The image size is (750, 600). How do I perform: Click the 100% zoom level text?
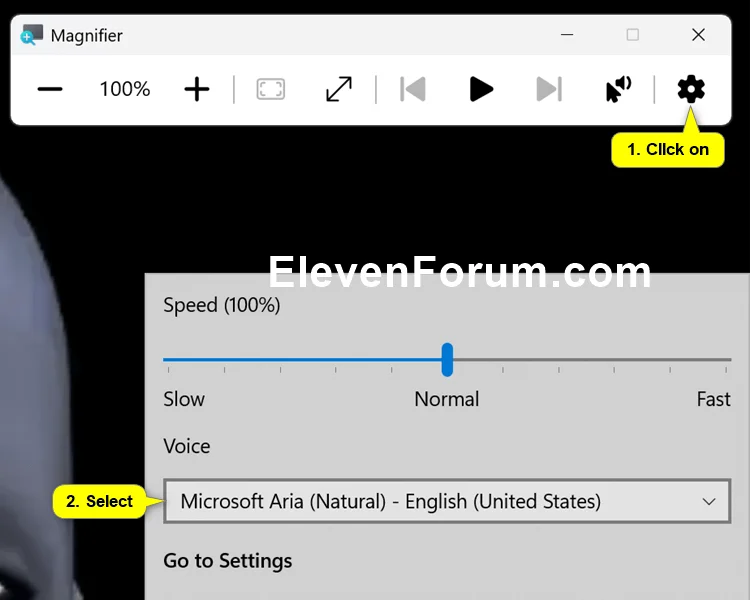(x=125, y=89)
